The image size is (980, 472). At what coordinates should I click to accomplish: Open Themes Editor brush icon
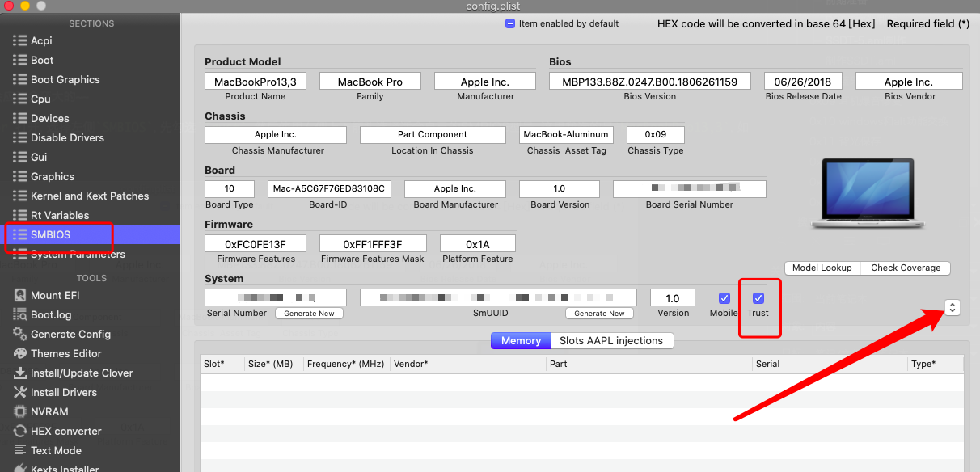pyautogui.click(x=20, y=353)
